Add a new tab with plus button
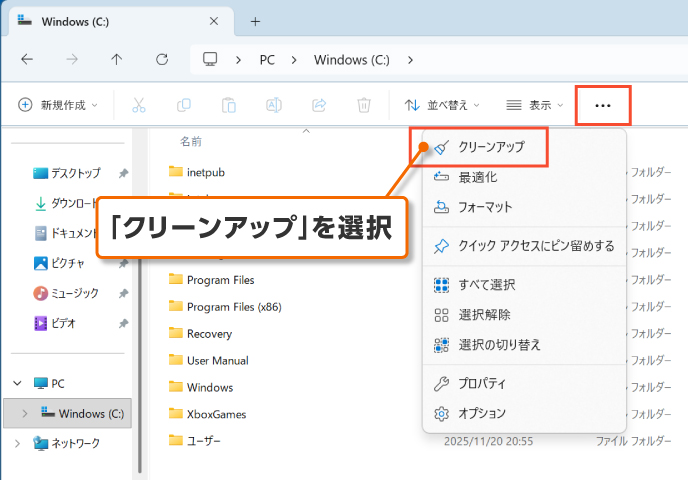This screenshot has width=688, height=480. click(255, 21)
